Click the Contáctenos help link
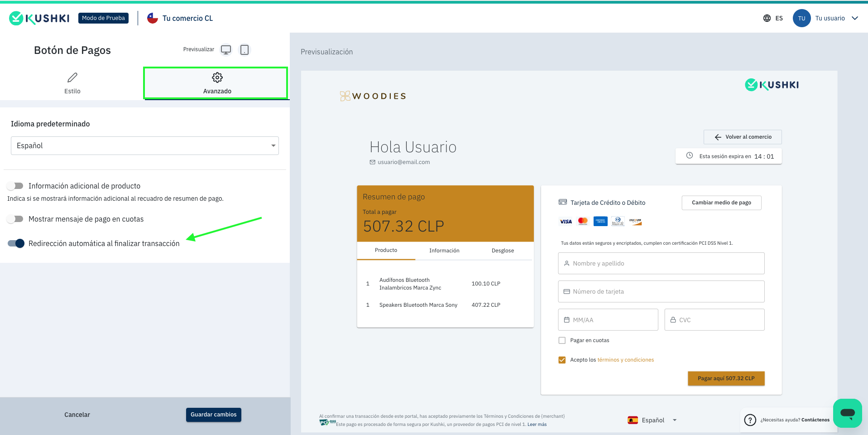 815,420
